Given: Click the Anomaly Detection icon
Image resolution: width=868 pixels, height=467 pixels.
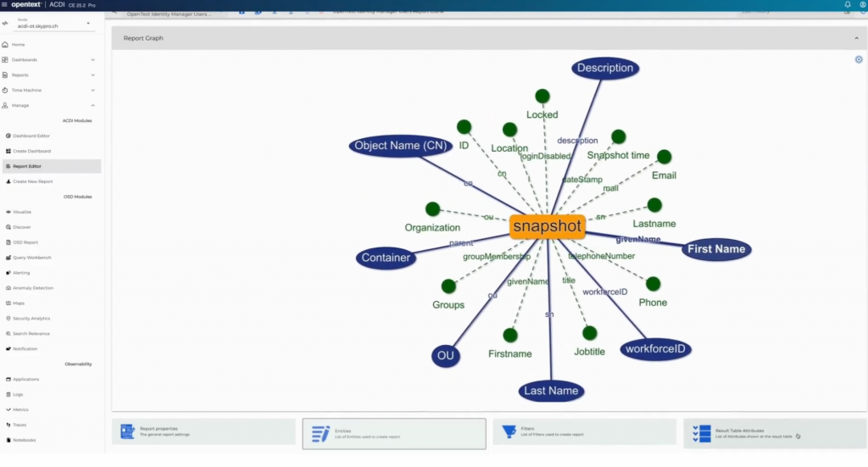Looking at the screenshot, I should (8, 287).
